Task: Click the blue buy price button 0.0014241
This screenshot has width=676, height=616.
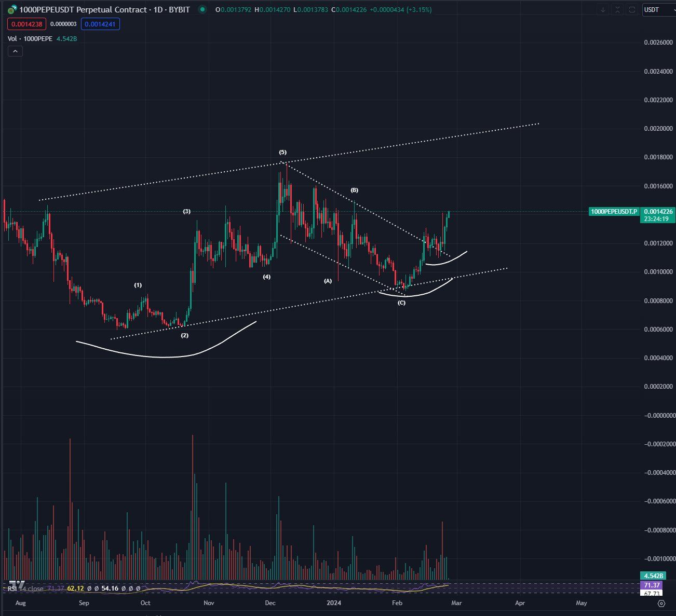Action: (100, 23)
